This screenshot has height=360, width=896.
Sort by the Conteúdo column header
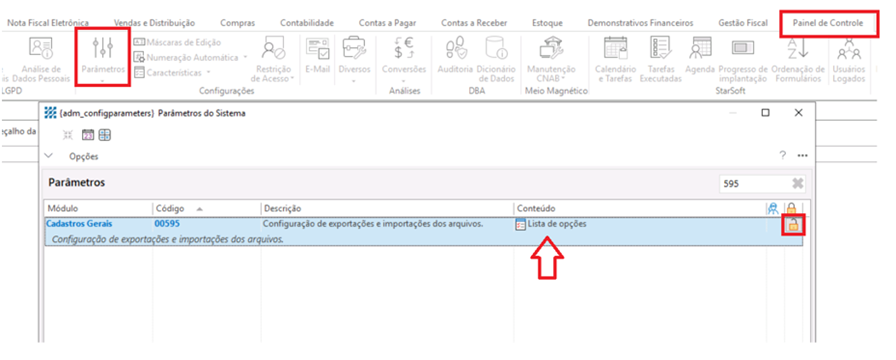point(639,209)
